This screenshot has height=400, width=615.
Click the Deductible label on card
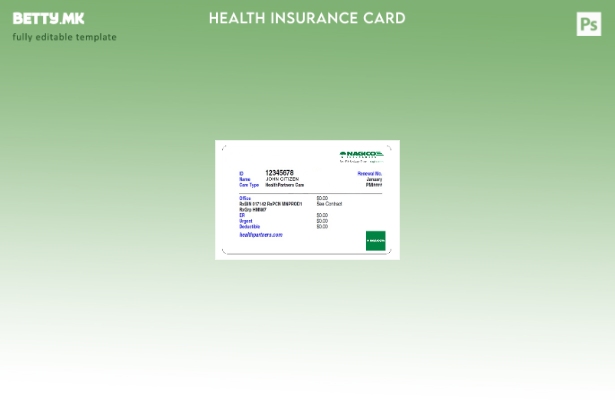coord(250,227)
